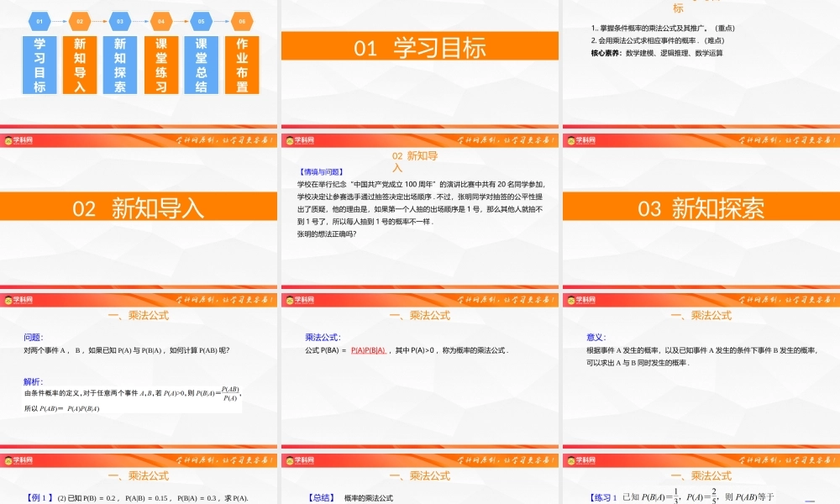Select the blue 学习目标 box

[38, 66]
